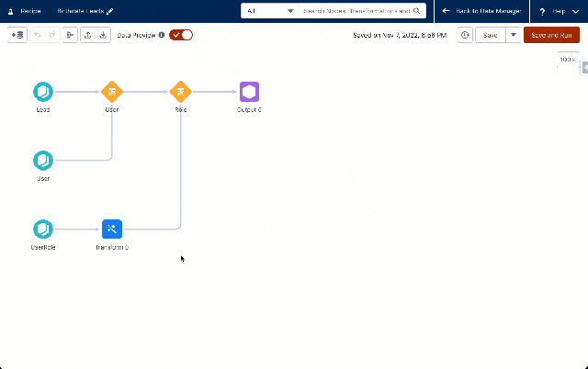Click the download recipe icon

103,35
